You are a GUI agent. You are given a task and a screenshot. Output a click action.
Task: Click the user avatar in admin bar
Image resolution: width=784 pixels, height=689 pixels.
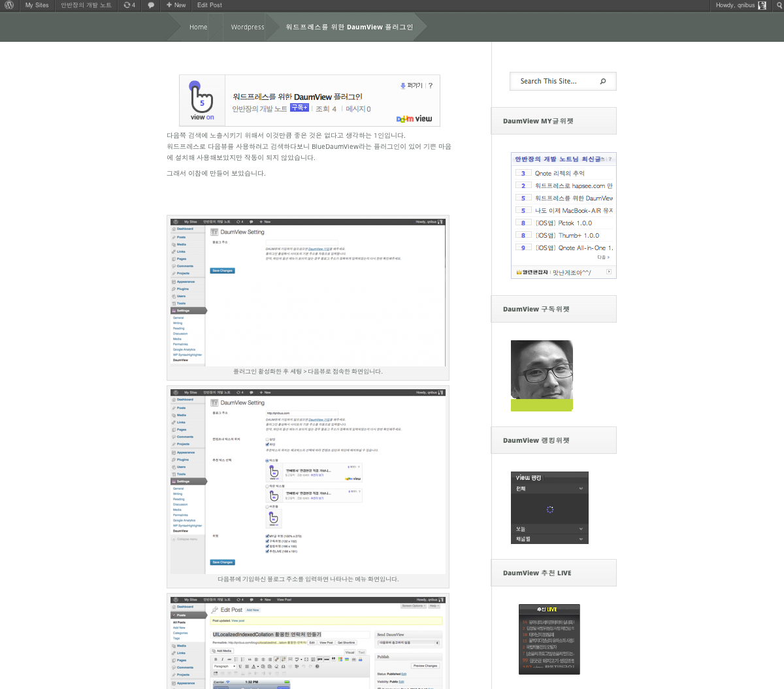click(762, 5)
